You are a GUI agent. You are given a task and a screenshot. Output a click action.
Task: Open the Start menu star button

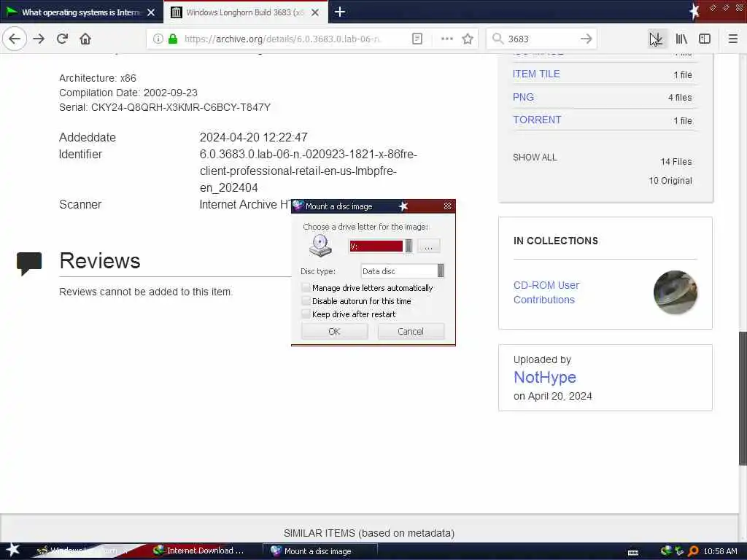[12, 551]
